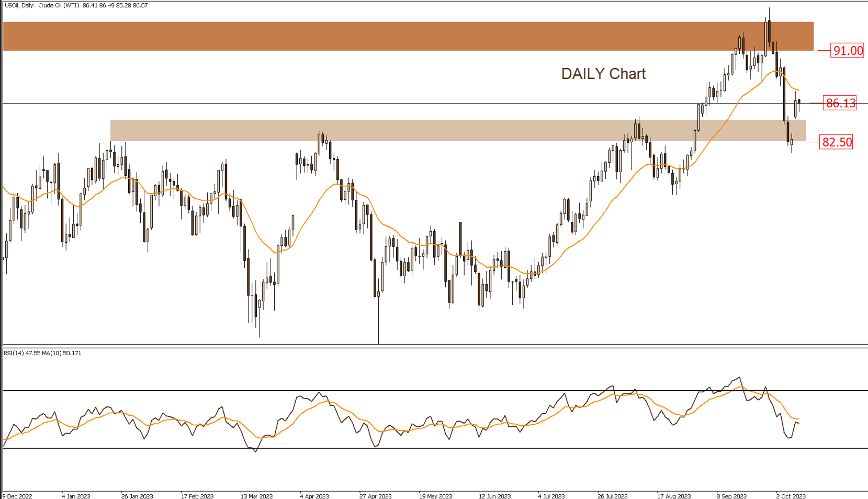This screenshot has height=499, width=868.
Task: Click the 4 Jan 2023 date label
Action: coord(76,496)
